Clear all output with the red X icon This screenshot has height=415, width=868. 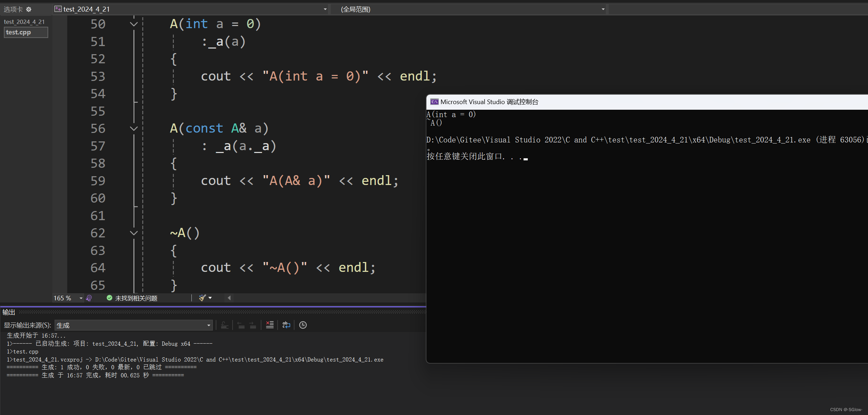coord(270,325)
